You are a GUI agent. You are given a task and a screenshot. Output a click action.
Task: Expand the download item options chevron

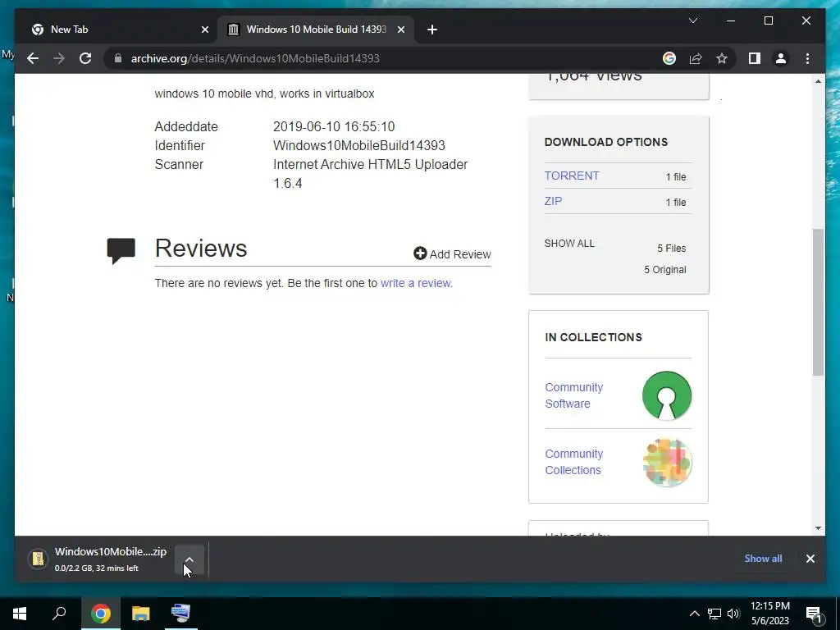189,559
